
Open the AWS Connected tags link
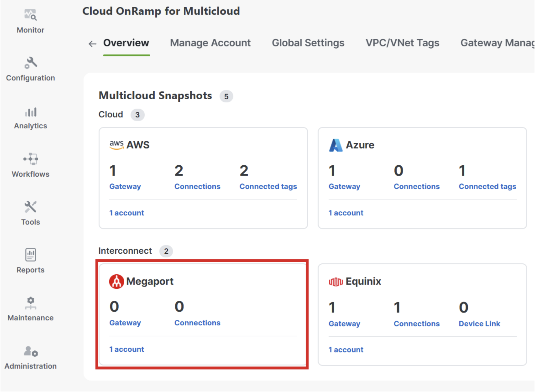pos(268,187)
